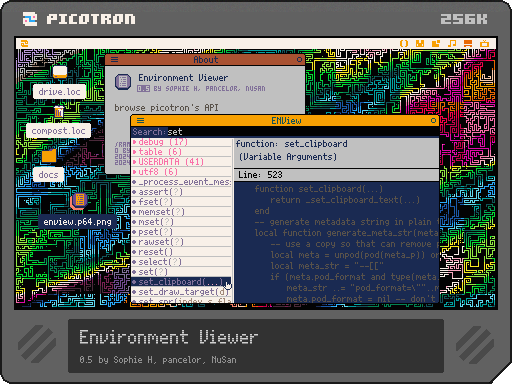Select the compost.loc trash icon
Image resolution: width=512 pixels, height=384 pixels.
pos(59,112)
